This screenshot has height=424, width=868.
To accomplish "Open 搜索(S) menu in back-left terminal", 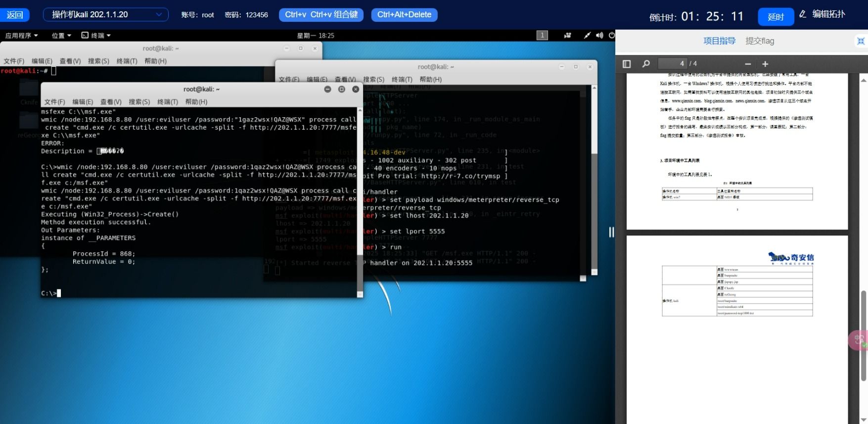I will [x=98, y=61].
